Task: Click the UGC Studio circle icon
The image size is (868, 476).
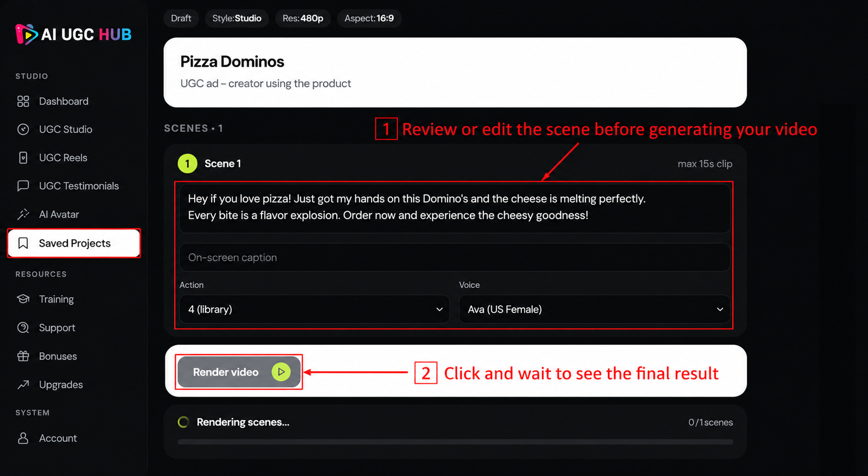Action: pos(23,130)
